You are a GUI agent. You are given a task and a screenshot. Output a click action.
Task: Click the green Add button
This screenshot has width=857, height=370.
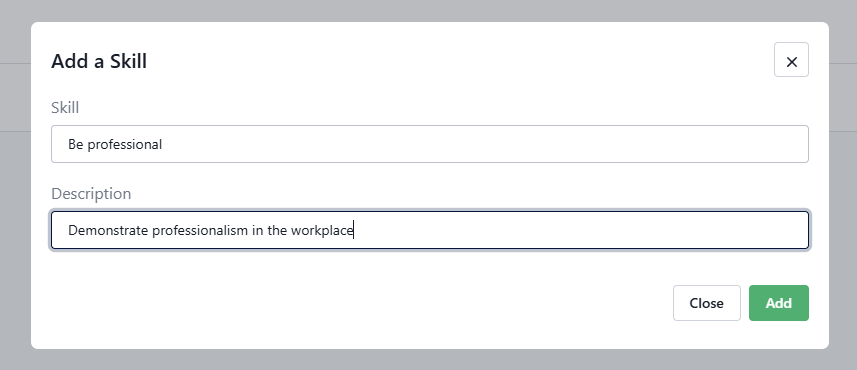click(778, 303)
